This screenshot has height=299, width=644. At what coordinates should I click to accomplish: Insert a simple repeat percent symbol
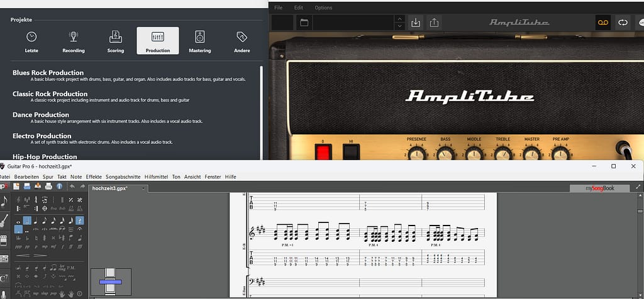point(70,200)
